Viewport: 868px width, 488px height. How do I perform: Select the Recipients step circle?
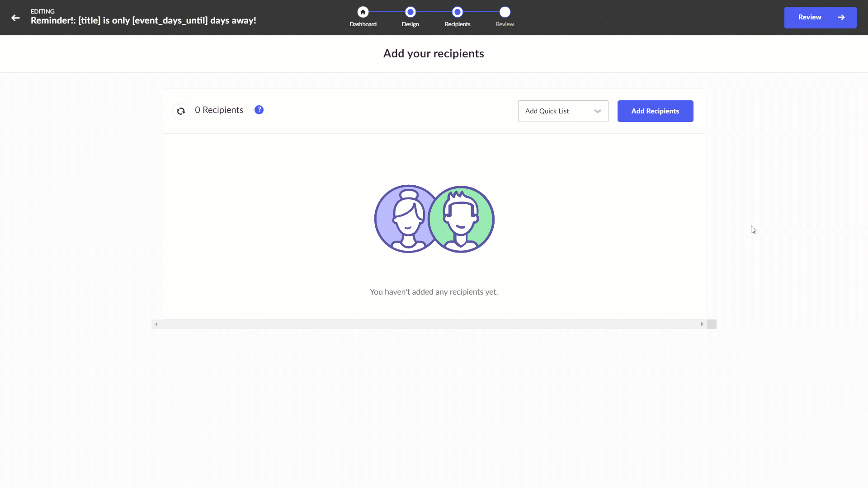(x=458, y=12)
